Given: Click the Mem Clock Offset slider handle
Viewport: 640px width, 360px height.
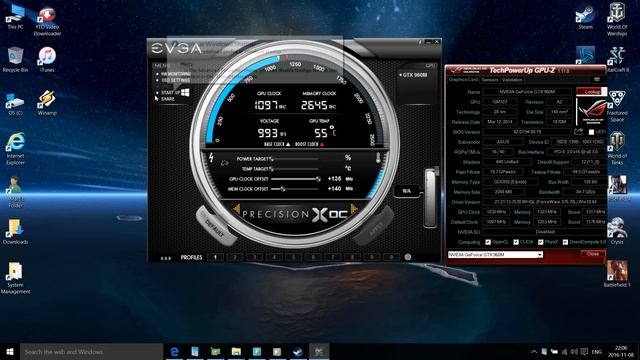Looking at the screenshot, I should point(282,189).
